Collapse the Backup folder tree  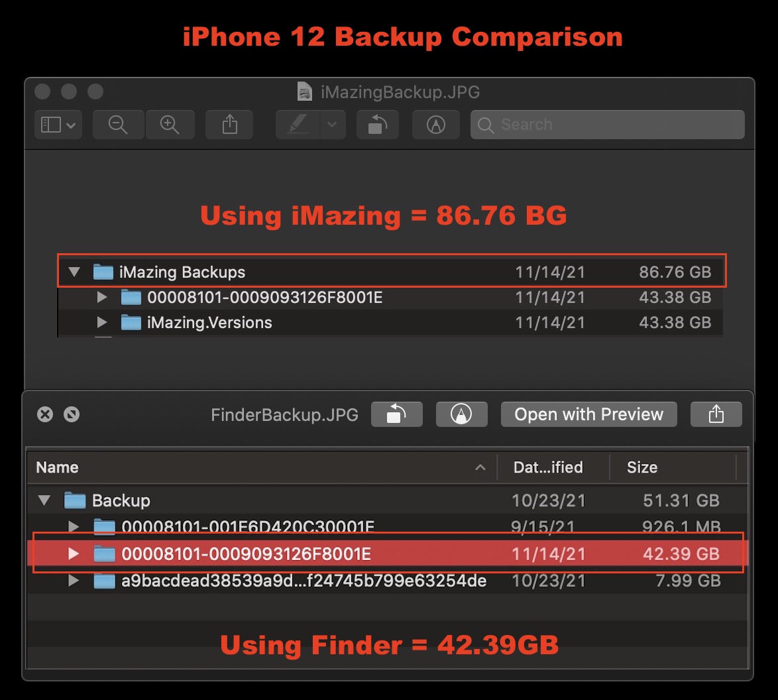pyautogui.click(x=44, y=500)
